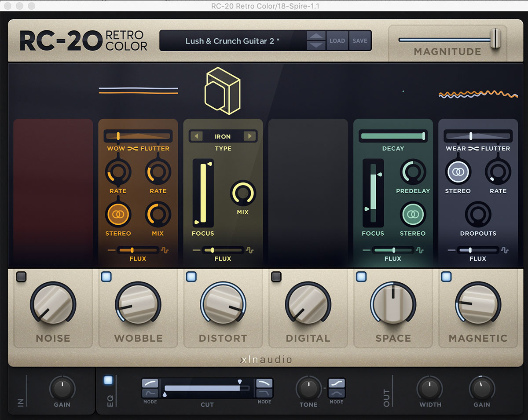The image size is (528, 420).
Task: Click the Magnetic wavy line visualizer
Action: click(x=478, y=94)
